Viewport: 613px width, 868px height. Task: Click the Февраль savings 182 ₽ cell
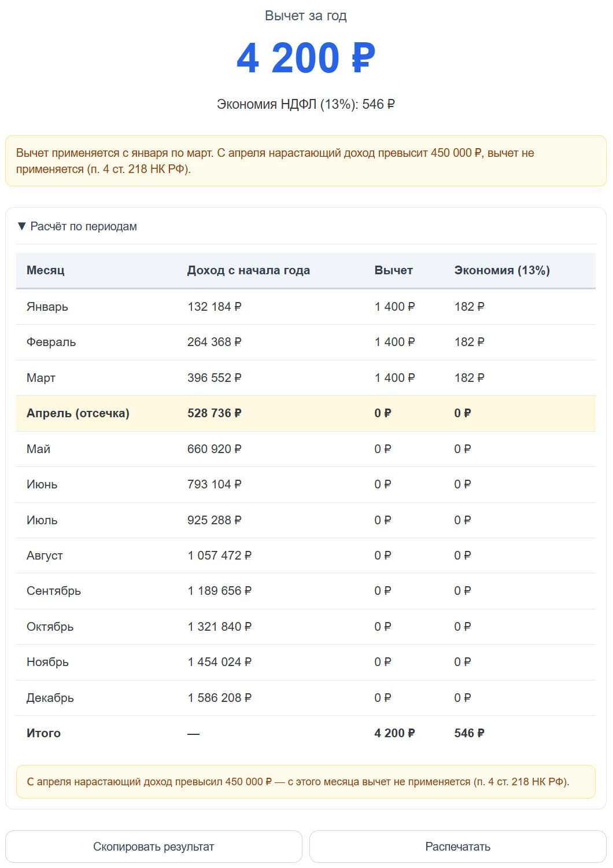tap(470, 342)
